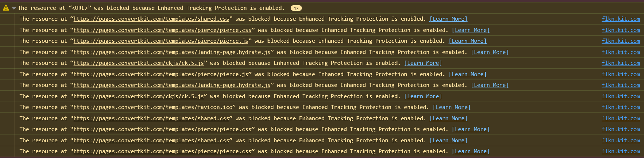Open flkn.kit.com source link on favicon.ico row
Viewport: 644px width, 158px height.
click(621, 107)
